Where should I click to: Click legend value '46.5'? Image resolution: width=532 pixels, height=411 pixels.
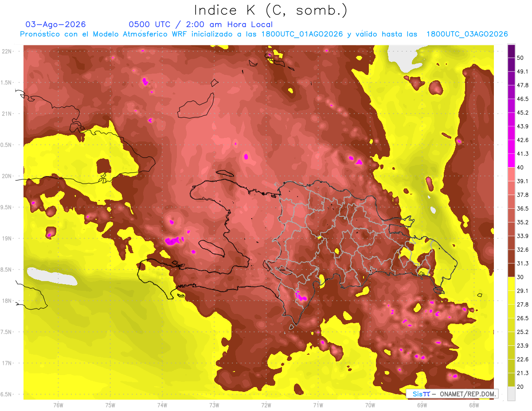[523, 99]
